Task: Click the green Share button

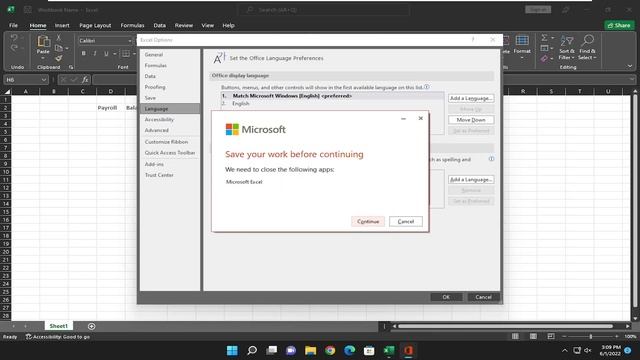Action: point(619,25)
